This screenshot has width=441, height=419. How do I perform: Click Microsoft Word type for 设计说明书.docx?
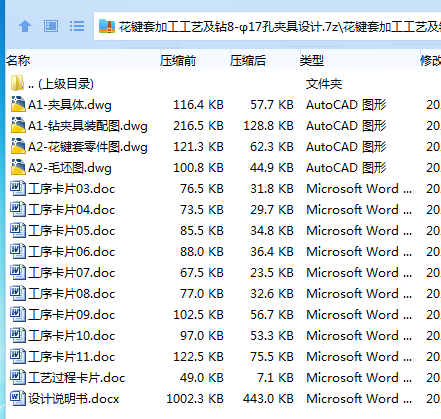coord(359,399)
